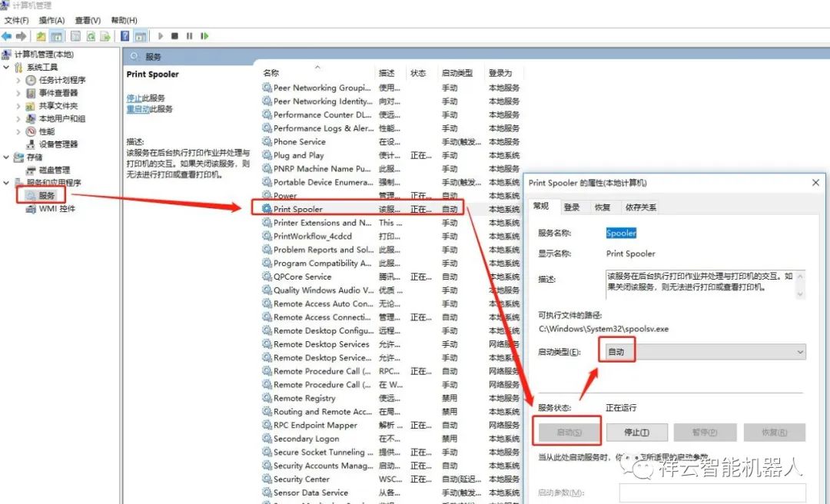This screenshot has height=504, width=830.
Task: Open the 文件(F) menu
Action: (x=16, y=20)
